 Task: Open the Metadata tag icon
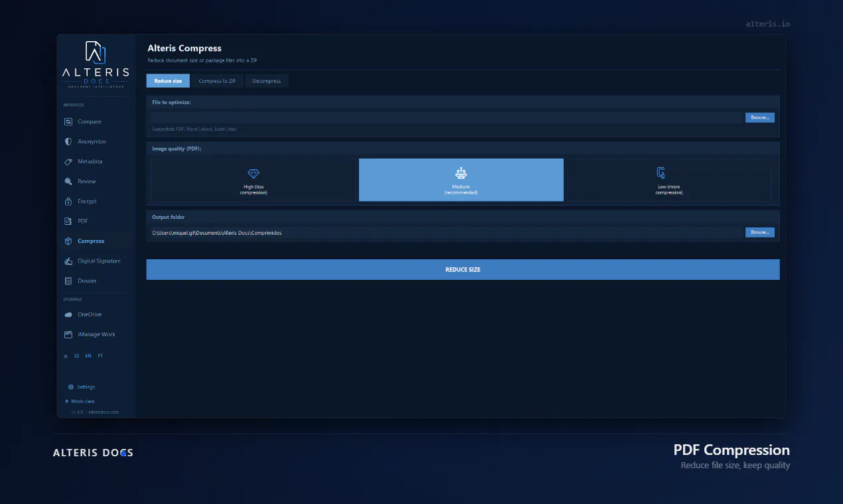(x=68, y=162)
